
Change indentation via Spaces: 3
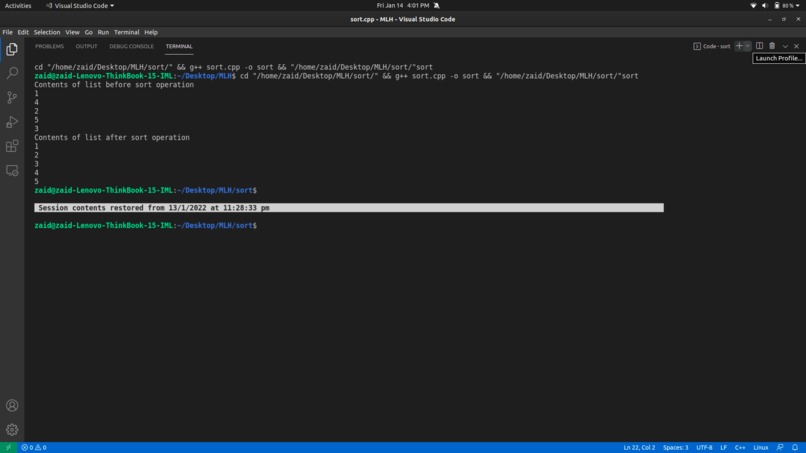click(x=675, y=447)
